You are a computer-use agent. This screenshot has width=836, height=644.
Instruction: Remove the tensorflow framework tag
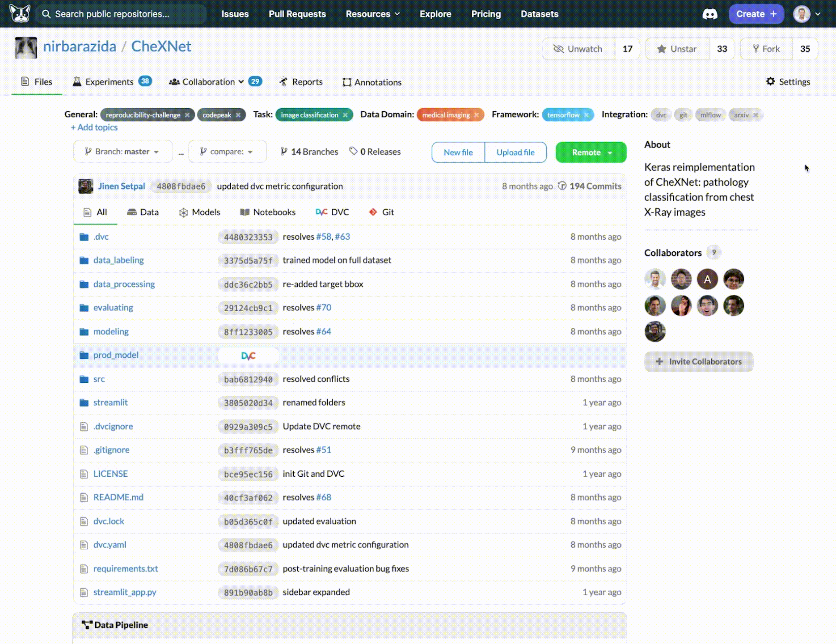point(587,115)
